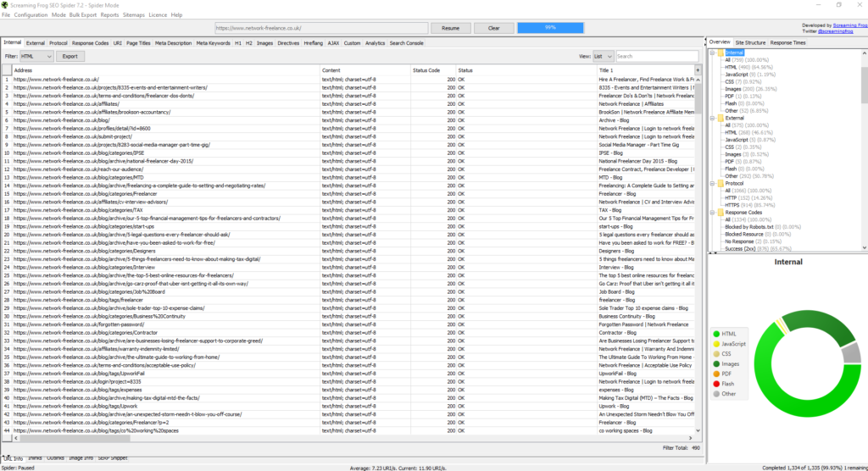Image resolution: width=868 pixels, height=471 pixels.
Task: Click the Screaming Frog app logo in title bar
Action: click(x=4, y=5)
